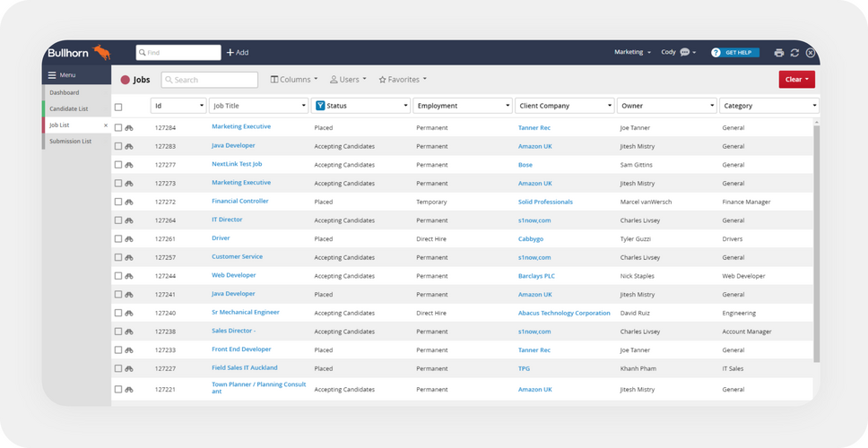Open the Abacus Technology Corporation link

[564, 313]
